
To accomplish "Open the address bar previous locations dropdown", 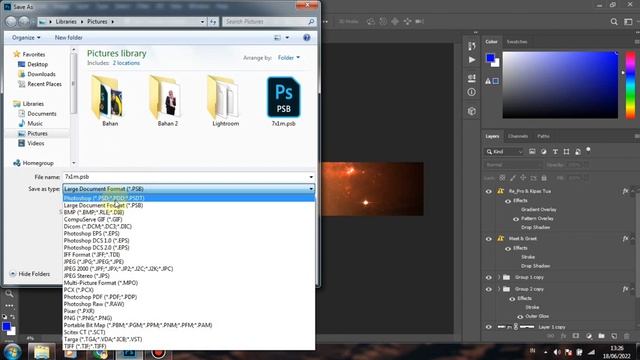I will click(202, 22).
